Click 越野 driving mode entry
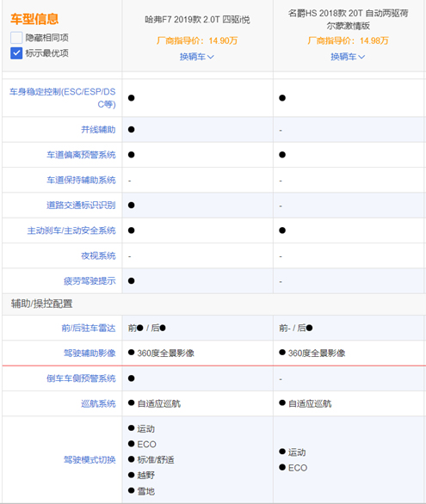This screenshot has height=504, width=426. pos(141,475)
